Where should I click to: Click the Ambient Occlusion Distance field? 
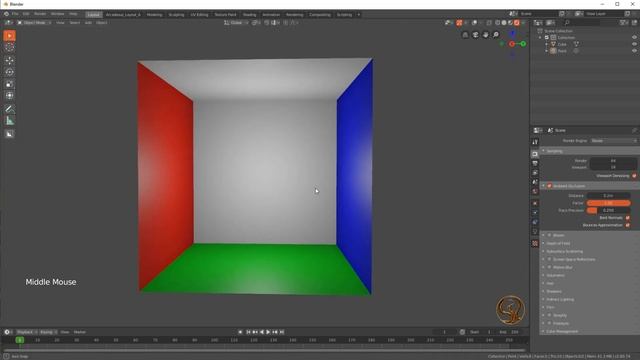[608, 196]
